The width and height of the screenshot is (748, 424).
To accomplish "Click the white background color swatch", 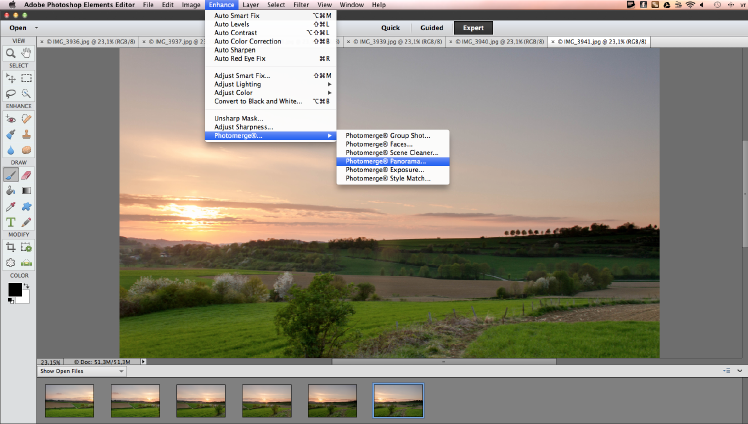I will pos(25,299).
